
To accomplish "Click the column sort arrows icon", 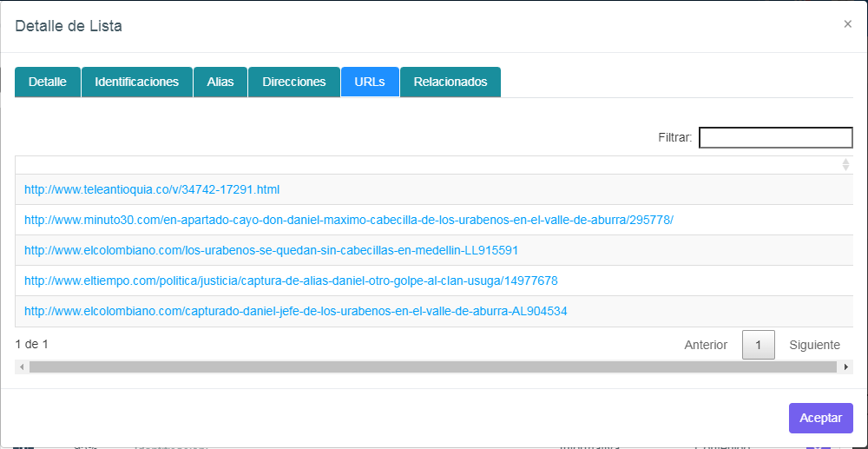I will pyautogui.click(x=845, y=165).
